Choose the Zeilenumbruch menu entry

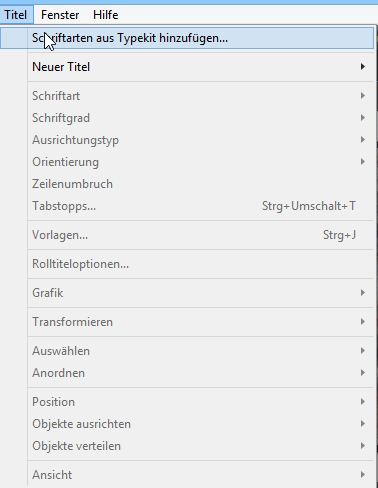point(201,184)
